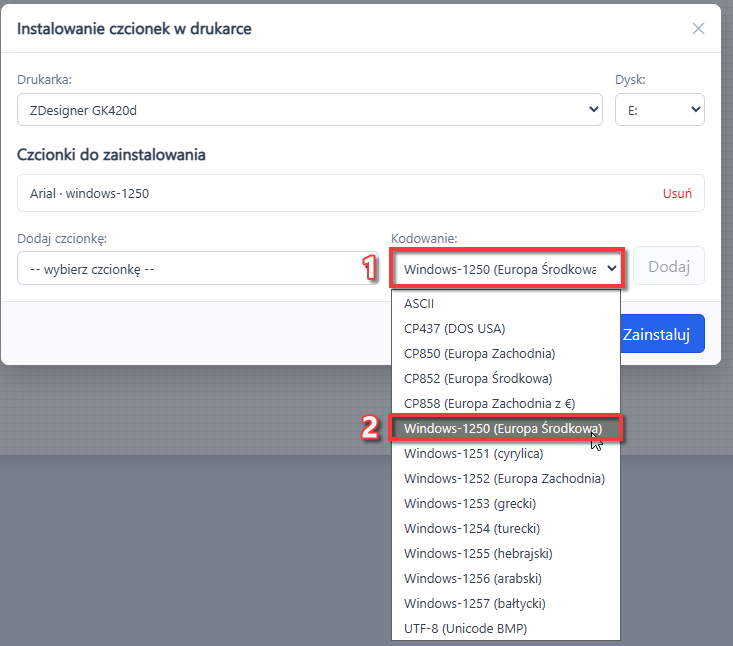The height and width of the screenshot is (646, 733).
Task: Choose Windows-1254 (turecki) encoding
Action: click(506, 529)
